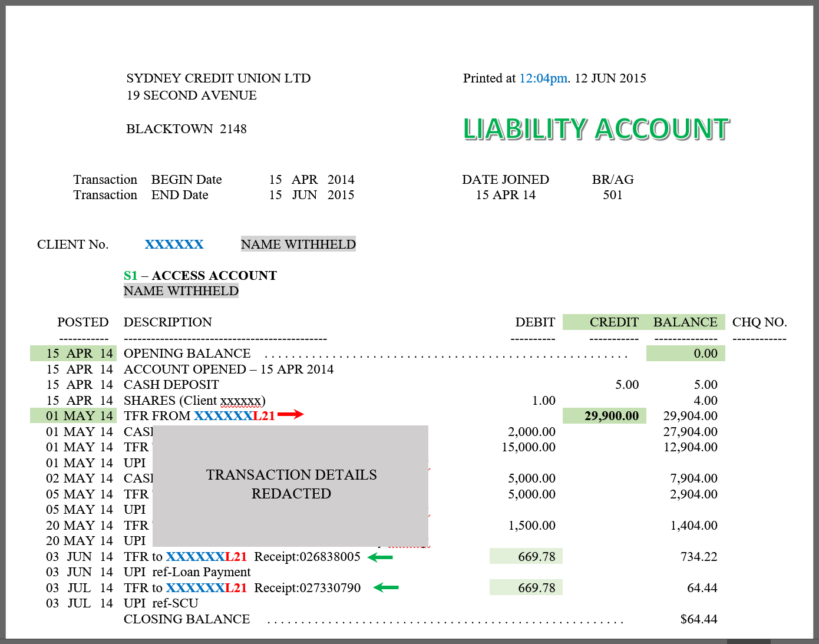Click the 669.78 debit on 03 JUL 14

tap(537, 588)
